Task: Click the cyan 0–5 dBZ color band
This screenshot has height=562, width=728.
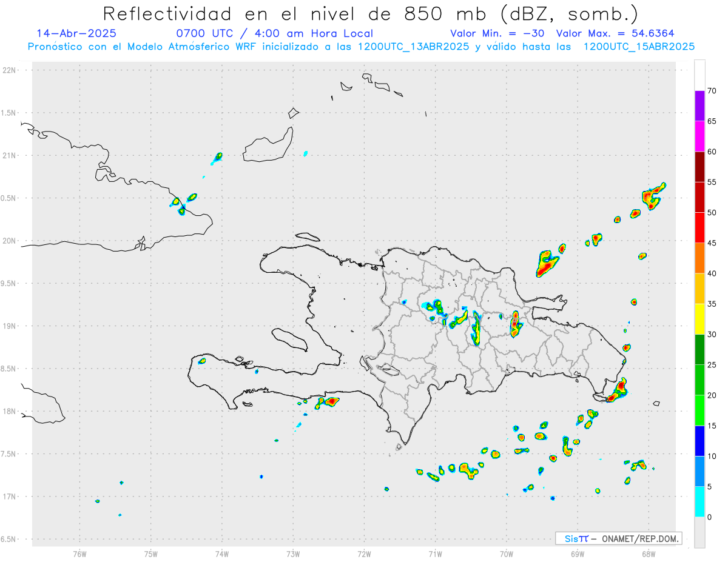Action: [x=699, y=502]
